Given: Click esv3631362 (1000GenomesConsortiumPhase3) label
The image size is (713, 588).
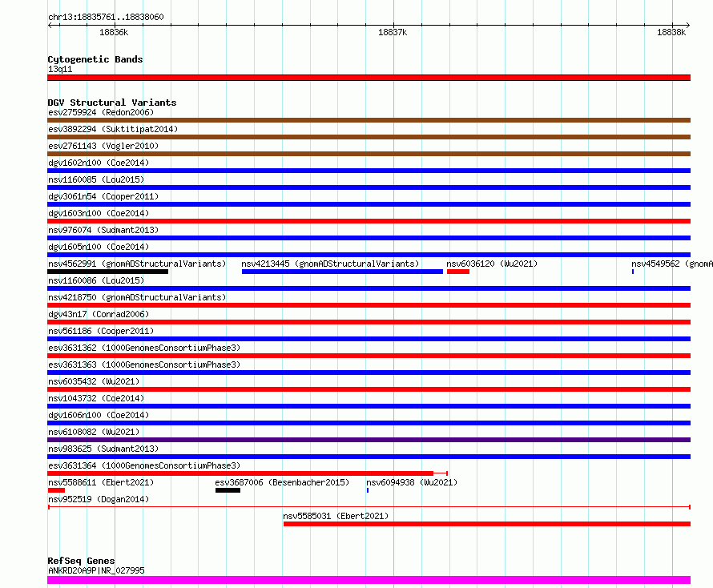Looking at the screenshot, I should (144, 348).
